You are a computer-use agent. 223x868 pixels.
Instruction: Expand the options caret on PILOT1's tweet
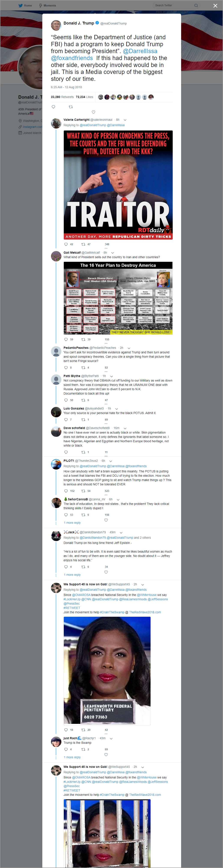pyautogui.click(x=111, y=461)
